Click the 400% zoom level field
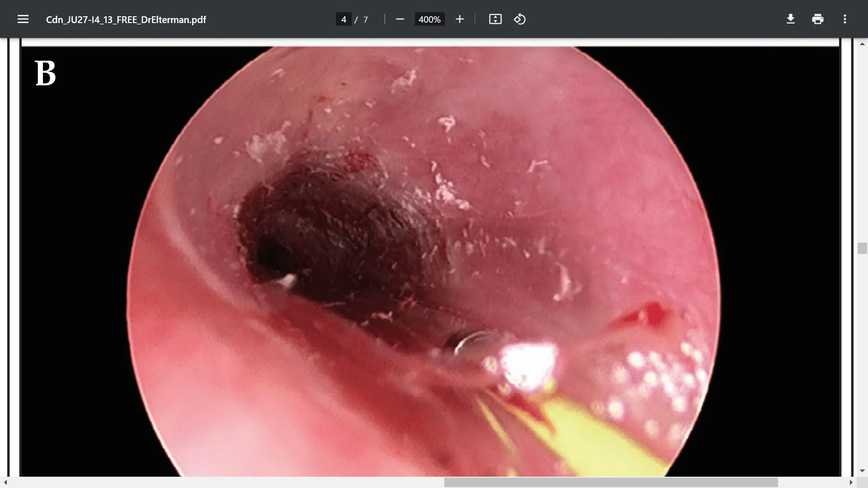 pyautogui.click(x=429, y=19)
